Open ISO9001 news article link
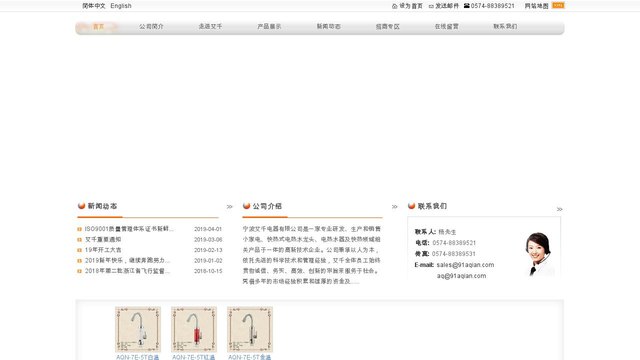The image size is (640, 360). (x=129, y=229)
